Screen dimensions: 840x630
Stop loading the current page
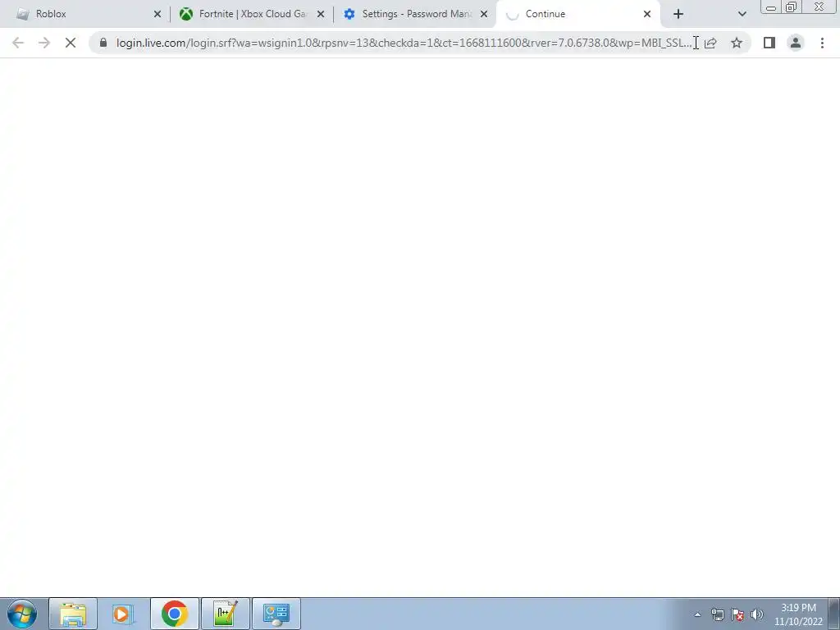[71, 43]
